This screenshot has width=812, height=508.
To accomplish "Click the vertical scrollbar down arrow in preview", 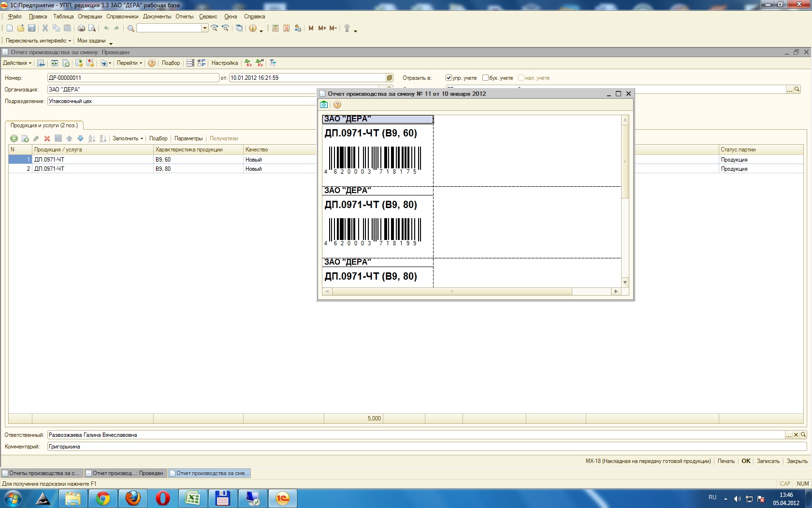I will 625,283.
